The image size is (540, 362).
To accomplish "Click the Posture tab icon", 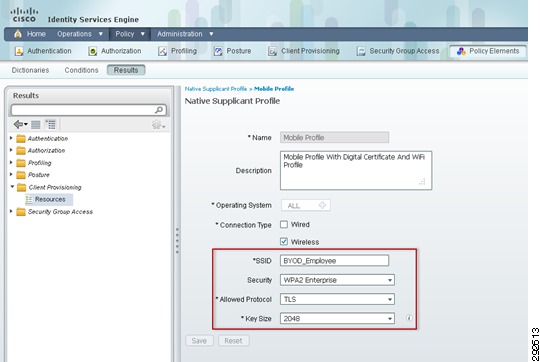I will [x=218, y=51].
